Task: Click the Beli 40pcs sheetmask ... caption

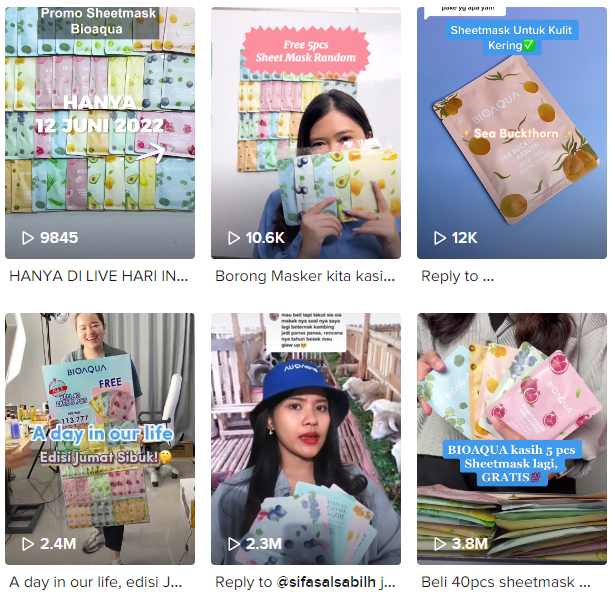Action: point(506,582)
